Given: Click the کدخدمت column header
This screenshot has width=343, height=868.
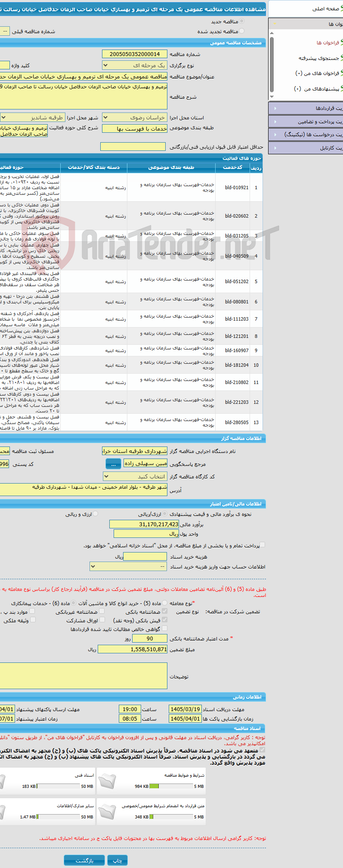Looking at the screenshot, I should pos(233,167).
